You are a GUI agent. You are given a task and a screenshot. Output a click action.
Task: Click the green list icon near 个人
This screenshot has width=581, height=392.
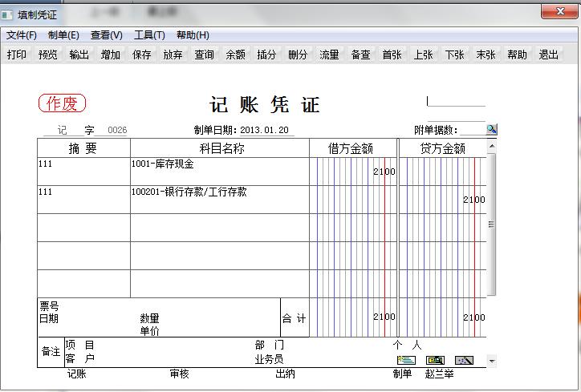click(407, 360)
